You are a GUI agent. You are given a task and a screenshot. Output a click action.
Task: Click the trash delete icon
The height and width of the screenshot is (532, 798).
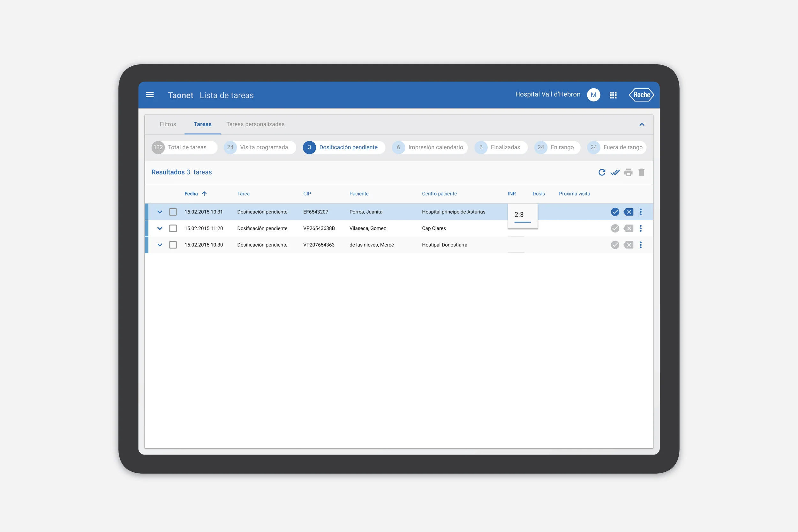642,172
